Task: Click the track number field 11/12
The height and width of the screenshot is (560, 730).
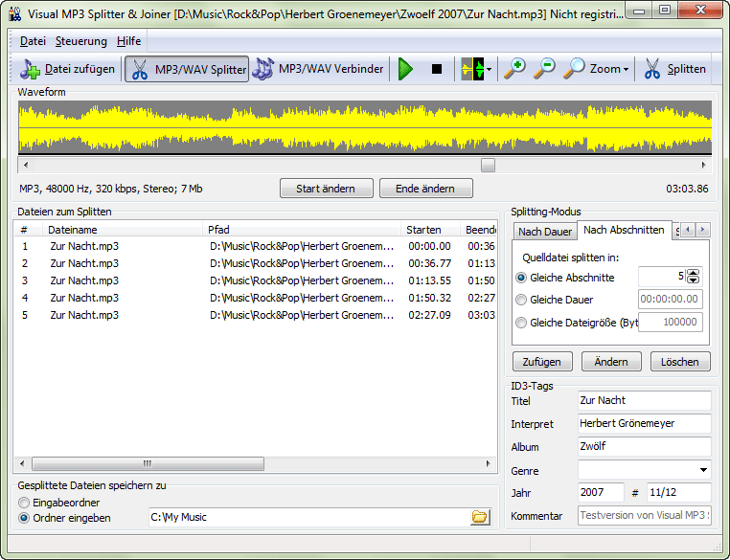Action: tap(679, 492)
